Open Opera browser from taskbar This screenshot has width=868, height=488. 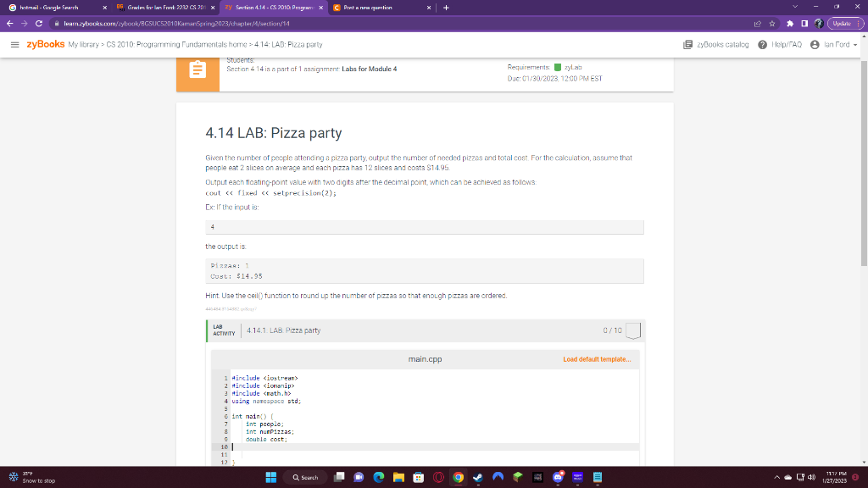pyautogui.click(x=438, y=478)
